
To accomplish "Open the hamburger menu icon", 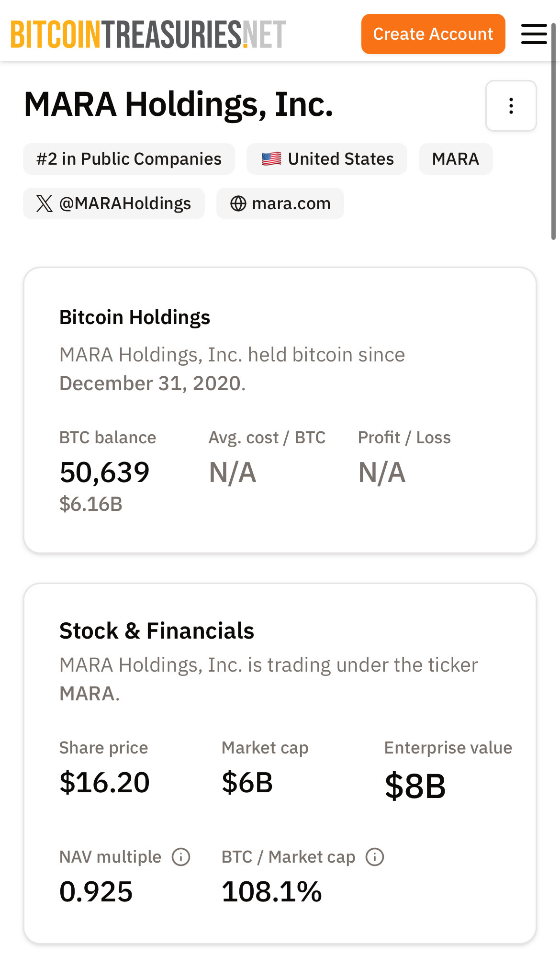I will (534, 34).
